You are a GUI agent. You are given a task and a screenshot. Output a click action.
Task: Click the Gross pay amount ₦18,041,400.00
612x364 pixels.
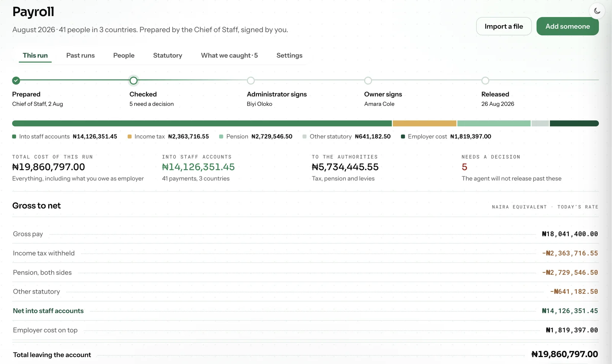click(570, 234)
